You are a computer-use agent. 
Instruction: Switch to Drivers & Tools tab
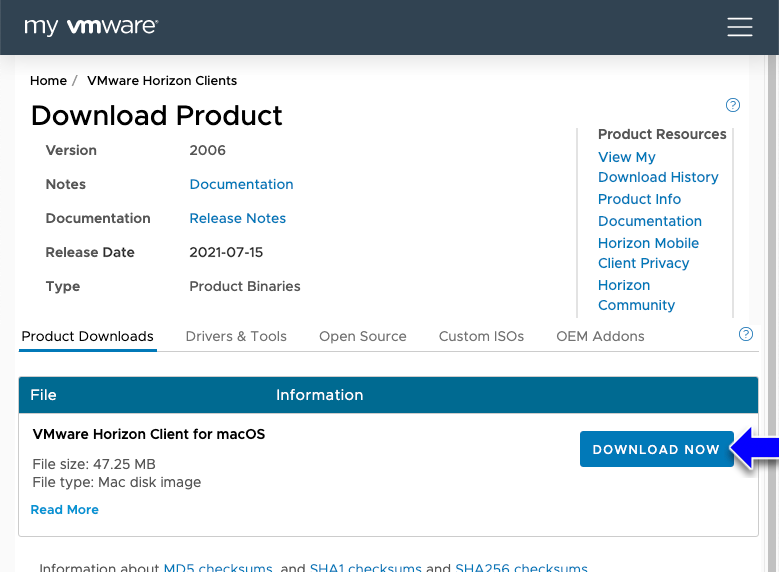(x=236, y=336)
